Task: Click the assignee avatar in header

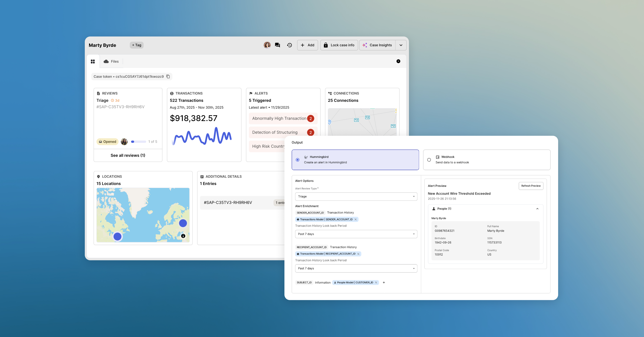Action: tap(267, 45)
